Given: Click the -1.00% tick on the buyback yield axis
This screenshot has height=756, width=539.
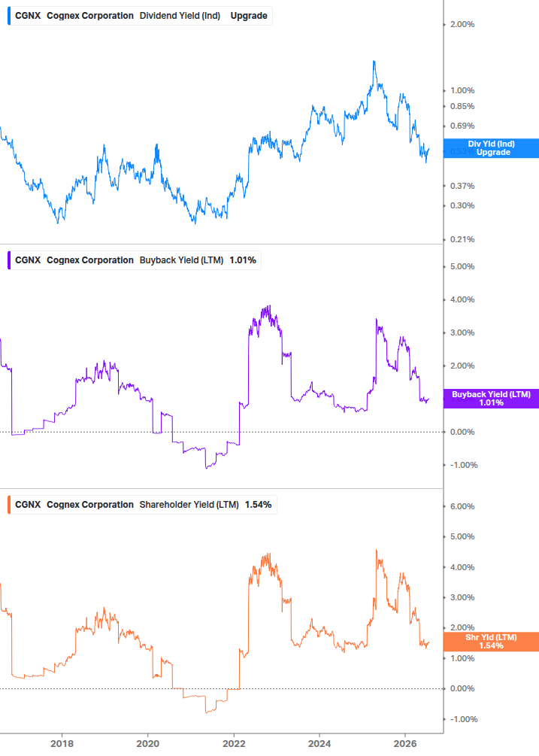Looking at the screenshot, I should point(463,465).
